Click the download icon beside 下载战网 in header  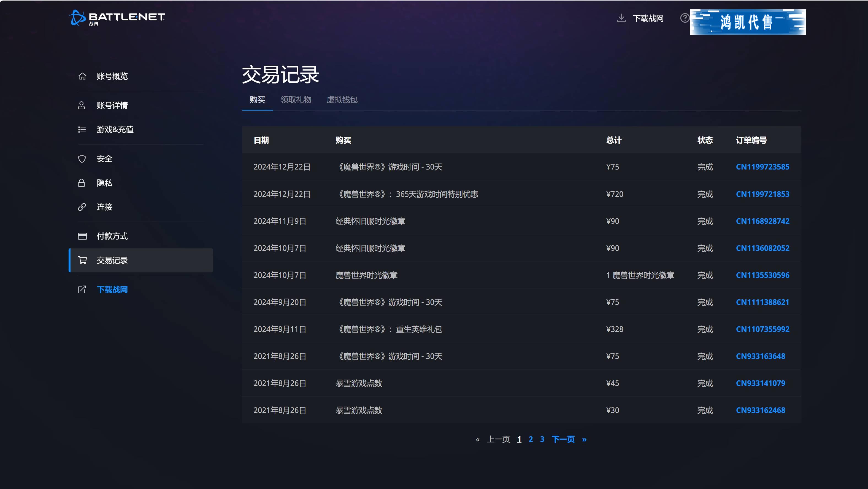point(621,18)
